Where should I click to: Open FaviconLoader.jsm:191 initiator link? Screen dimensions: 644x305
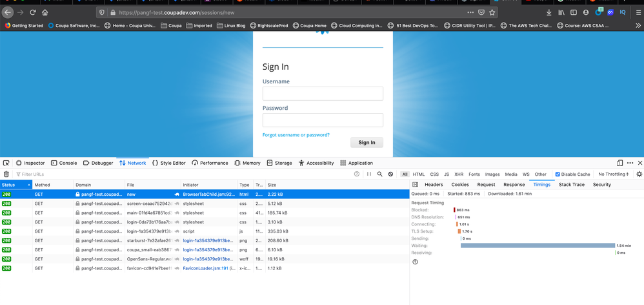coord(205,268)
